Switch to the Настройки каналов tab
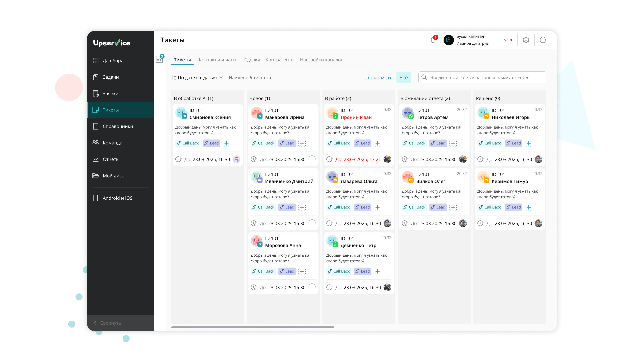644x362 pixels. click(x=321, y=60)
